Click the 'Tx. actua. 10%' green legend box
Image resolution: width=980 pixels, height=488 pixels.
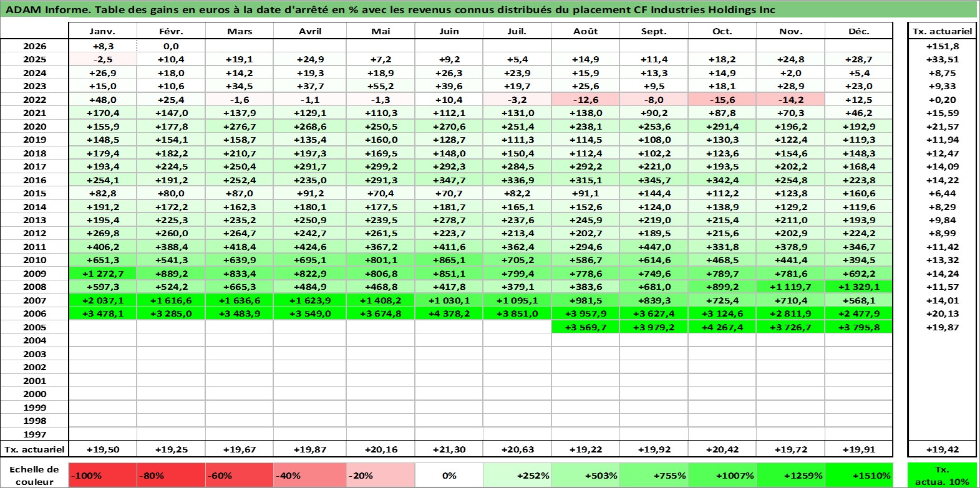coord(942,475)
